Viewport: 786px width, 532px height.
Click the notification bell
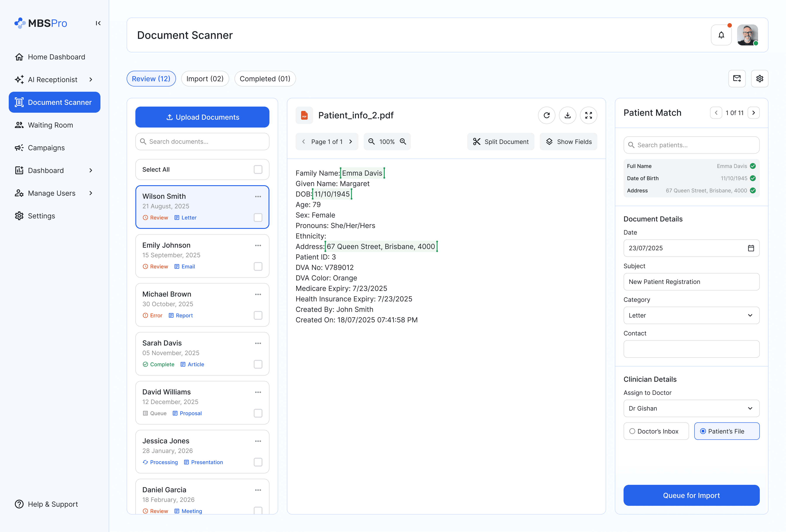721,35
